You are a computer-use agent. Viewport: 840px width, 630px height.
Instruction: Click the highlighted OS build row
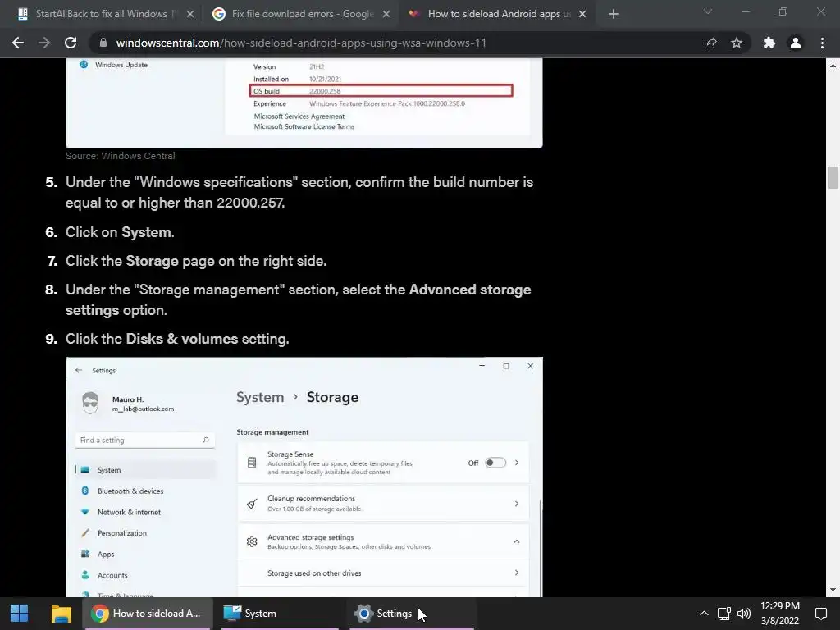(381, 90)
